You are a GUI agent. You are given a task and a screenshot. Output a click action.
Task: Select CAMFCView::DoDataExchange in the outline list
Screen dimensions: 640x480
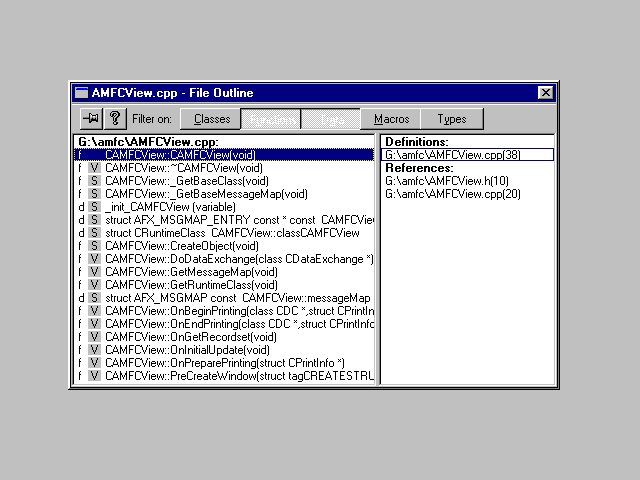coord(238,259)
